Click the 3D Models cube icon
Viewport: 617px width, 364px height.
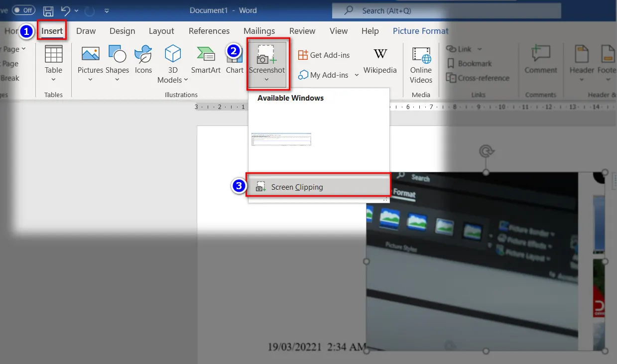click(x=173, y=54)
